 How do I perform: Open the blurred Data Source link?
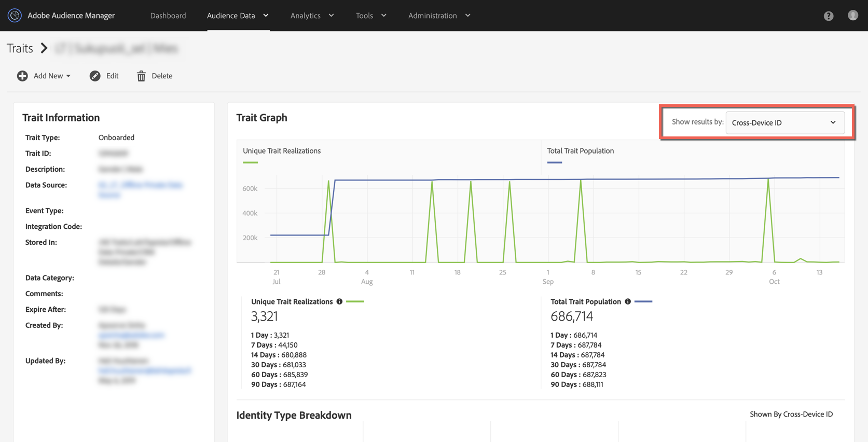click(140, 185)
